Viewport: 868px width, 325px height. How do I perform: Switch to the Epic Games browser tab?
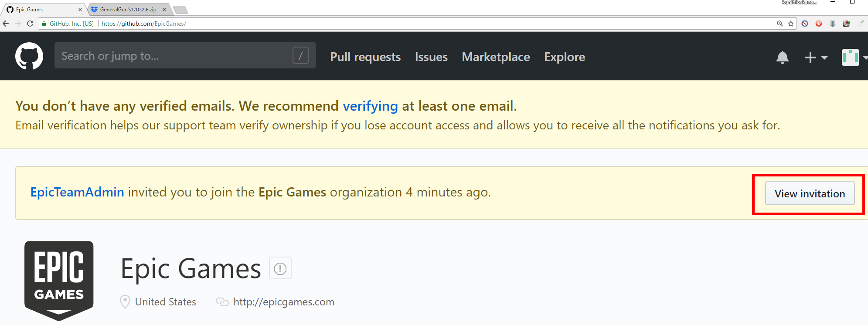point(44,9)
